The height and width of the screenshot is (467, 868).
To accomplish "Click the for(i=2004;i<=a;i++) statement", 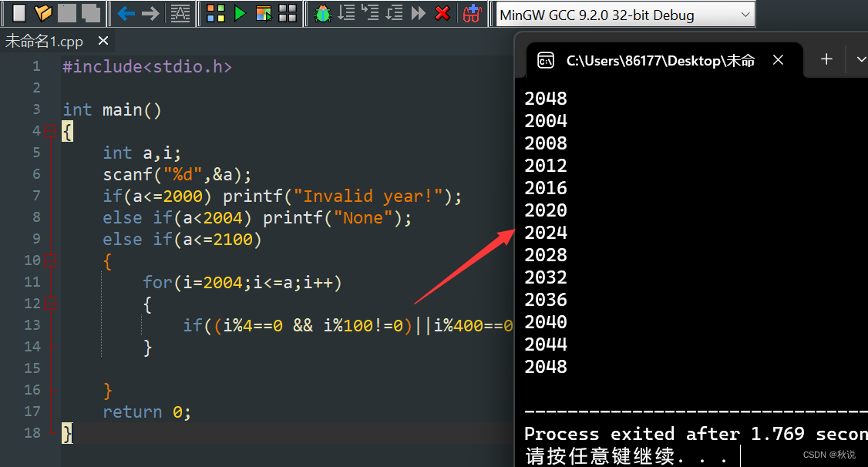I will click(243, 282).
